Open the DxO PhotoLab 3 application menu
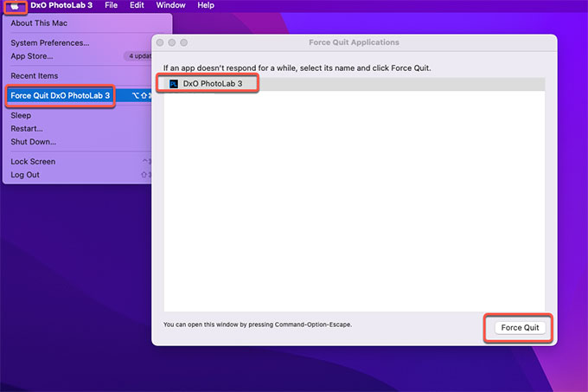Viewport: 588px width, 392px height. tap(61, 5)
